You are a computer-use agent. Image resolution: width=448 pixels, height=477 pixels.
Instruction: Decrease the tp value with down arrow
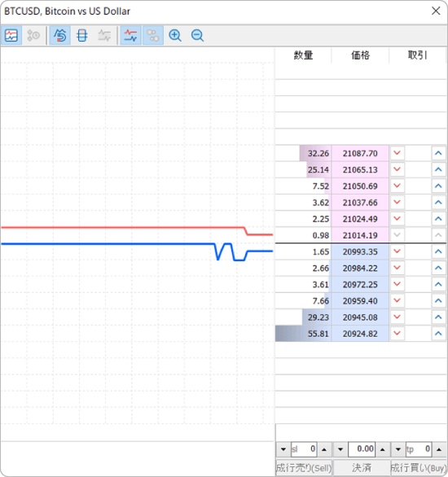tap(397, 449)
